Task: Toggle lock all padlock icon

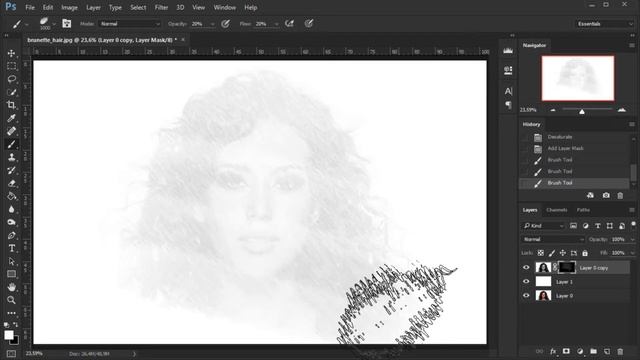Action: coord(585,253)
